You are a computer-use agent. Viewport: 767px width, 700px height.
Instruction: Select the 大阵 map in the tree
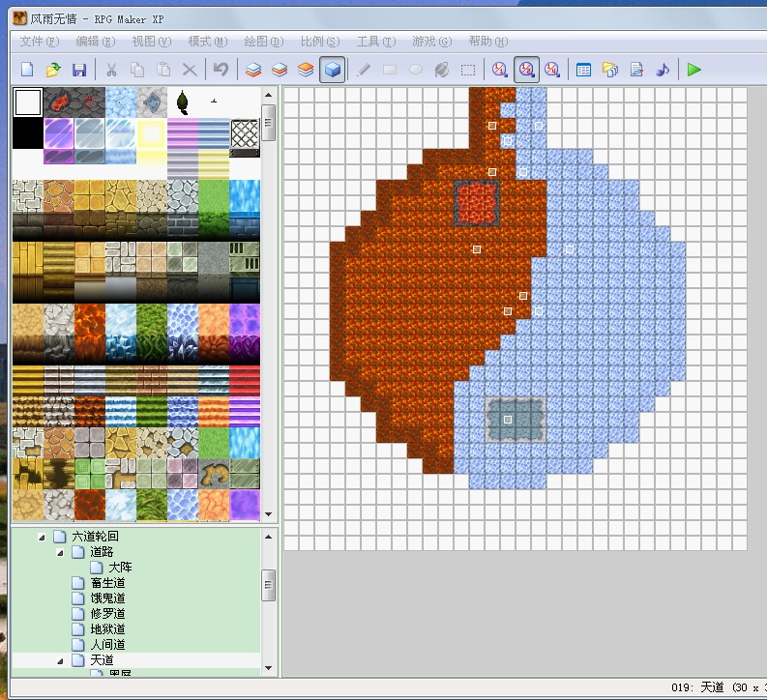click(x=120, y=568)
